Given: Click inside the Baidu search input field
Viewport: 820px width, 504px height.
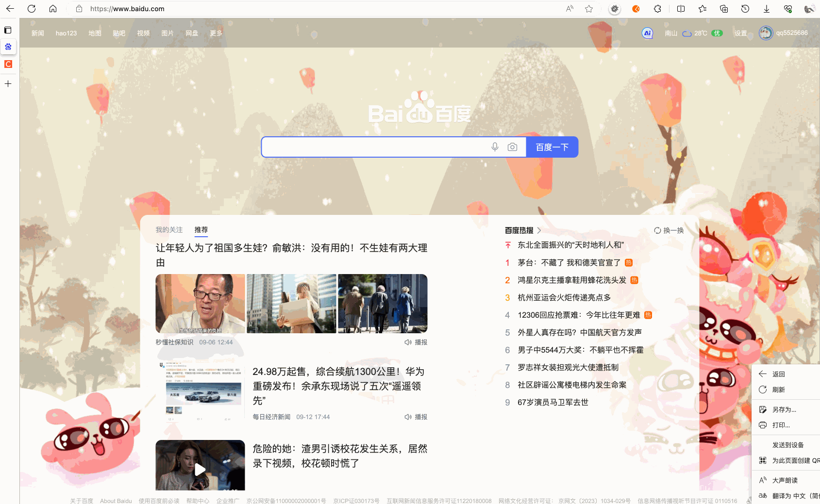Looking at the screenshot, I should tap(374, 147).
